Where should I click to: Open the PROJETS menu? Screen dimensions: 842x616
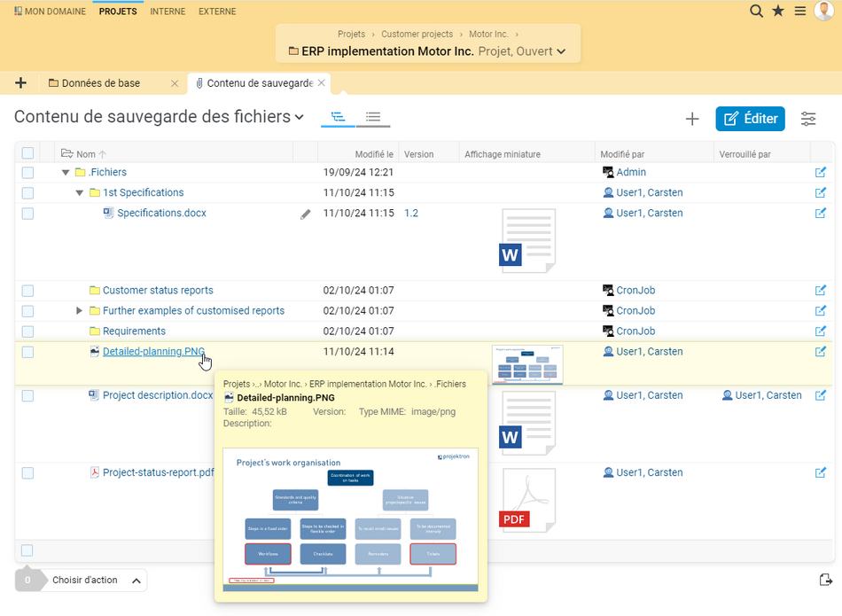click(x=118, y=12)
